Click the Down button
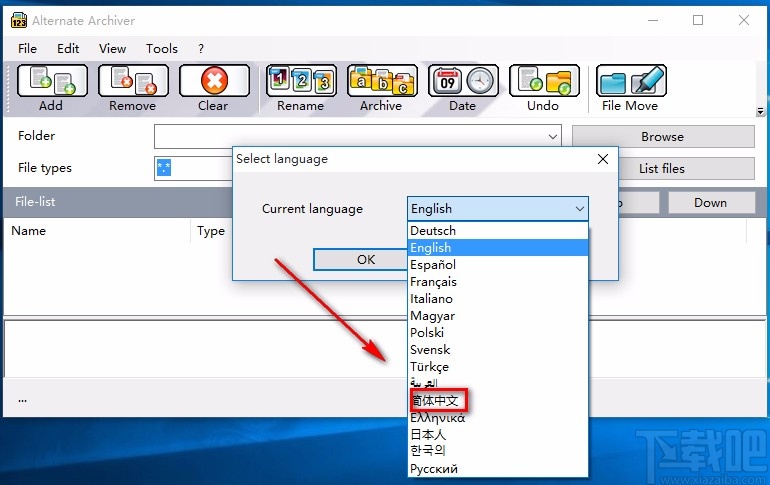770x485 pixels. (x=711, y=202)
